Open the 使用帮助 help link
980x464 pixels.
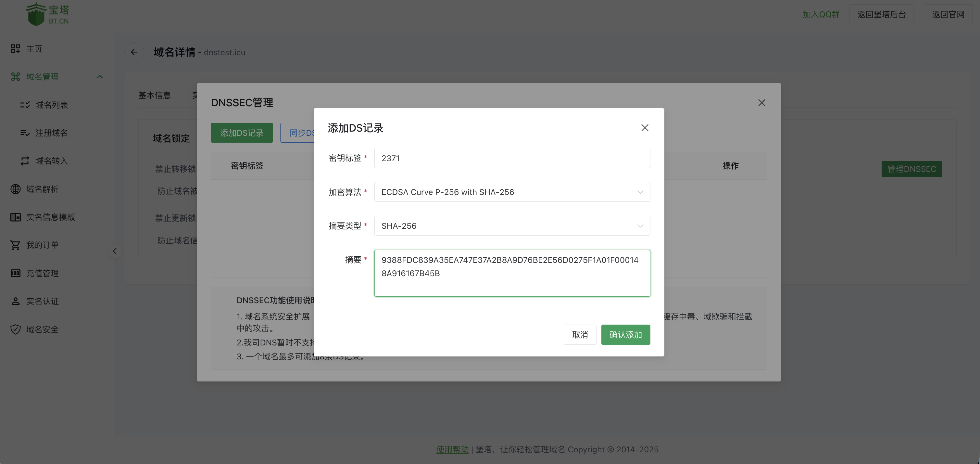pos(452,449)
